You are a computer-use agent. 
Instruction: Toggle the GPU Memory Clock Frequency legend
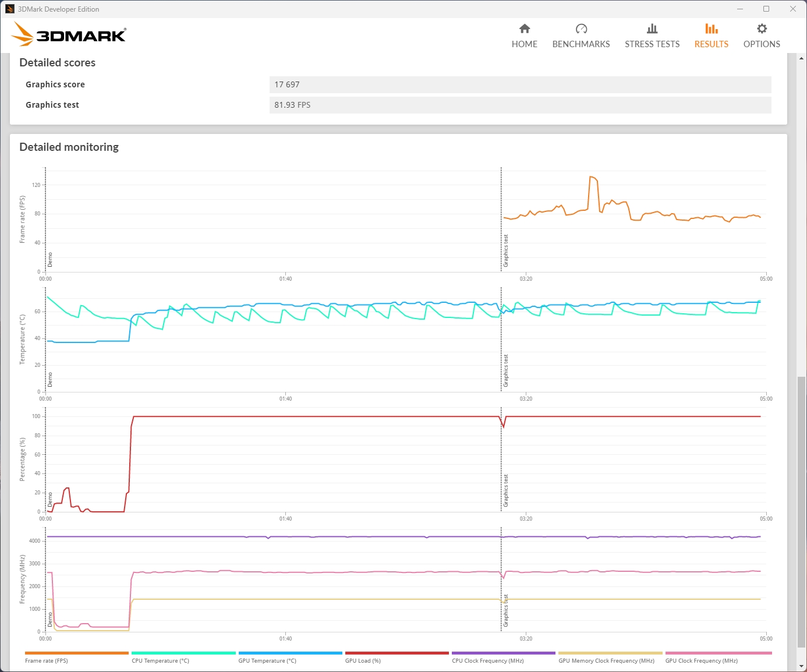point(606,660)
